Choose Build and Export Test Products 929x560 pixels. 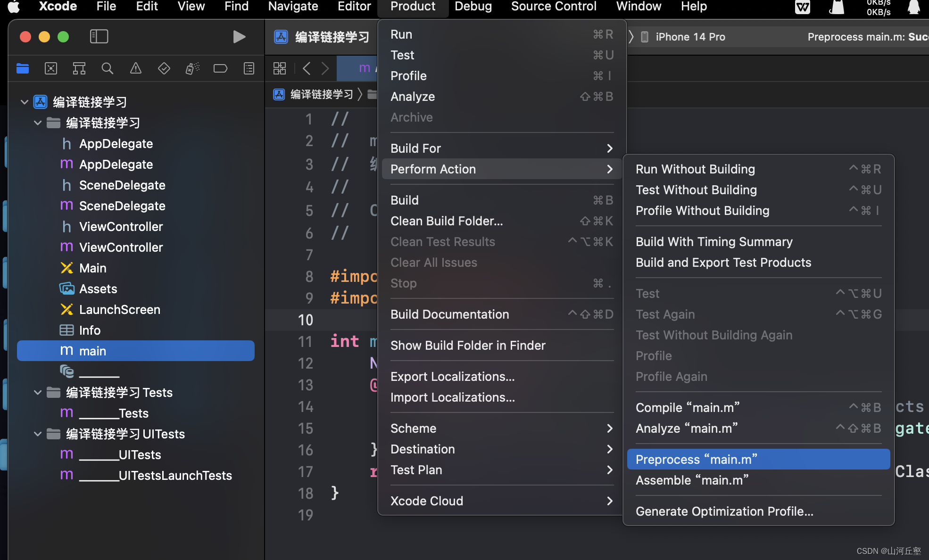pyautogui.click(x=758, y=262)
